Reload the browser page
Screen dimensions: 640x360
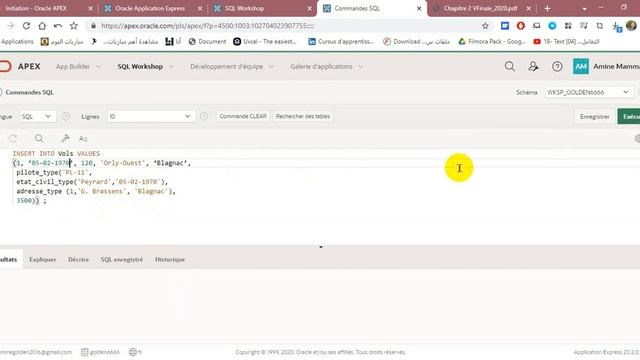pos(26,26)
